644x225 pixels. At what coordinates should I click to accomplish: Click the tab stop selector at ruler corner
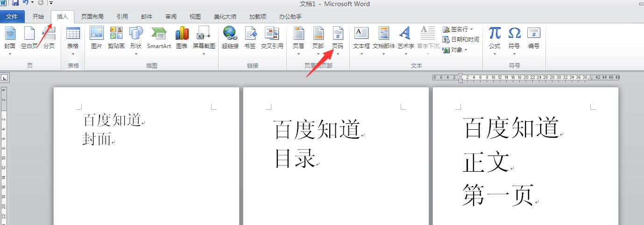point(4,77)
